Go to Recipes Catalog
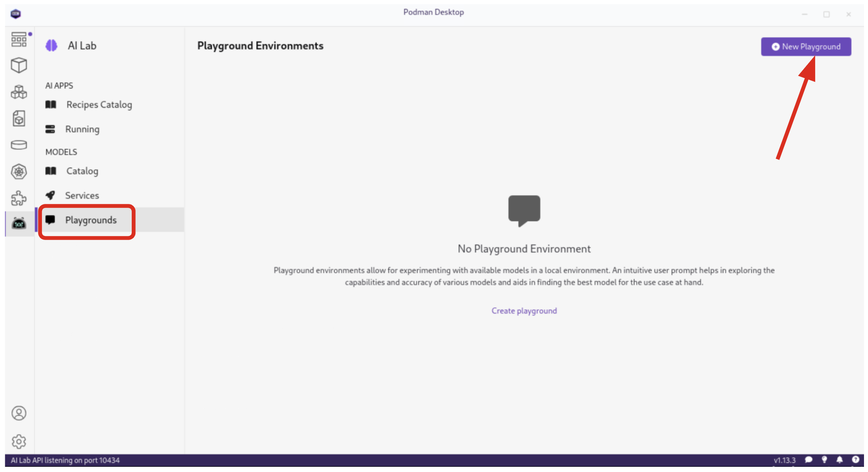This screenshot has width=868, height=472. click(99, 105)
